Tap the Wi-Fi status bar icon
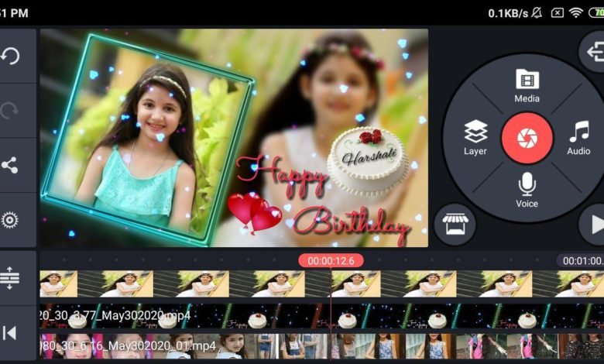The width and height of the screenshot is (604, 364). 575,13
